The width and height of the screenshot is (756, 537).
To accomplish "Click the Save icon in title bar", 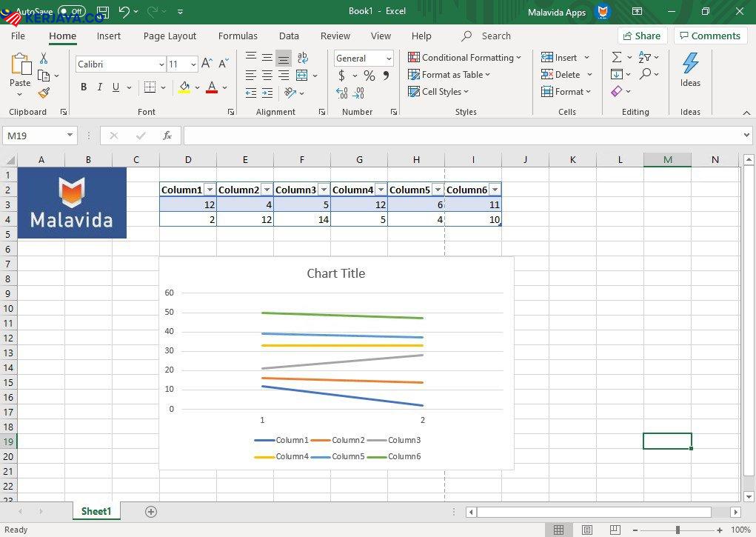I will 103,12.
